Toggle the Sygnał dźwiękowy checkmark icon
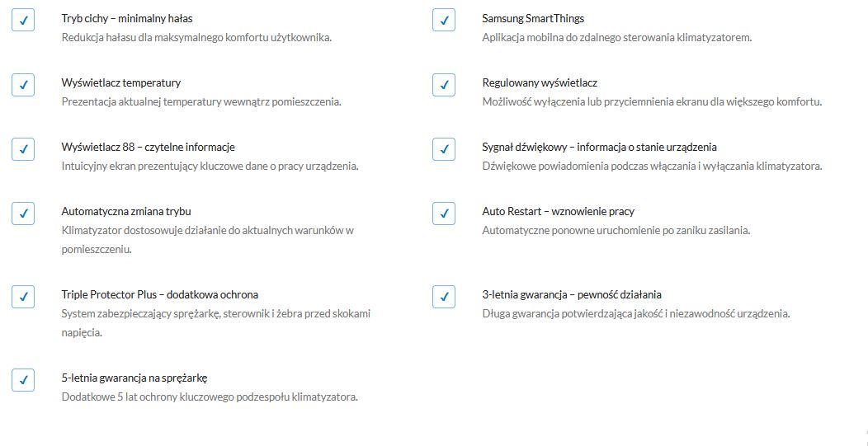The image size is (868, 446). pyautogui.click(x=444, y=148)
